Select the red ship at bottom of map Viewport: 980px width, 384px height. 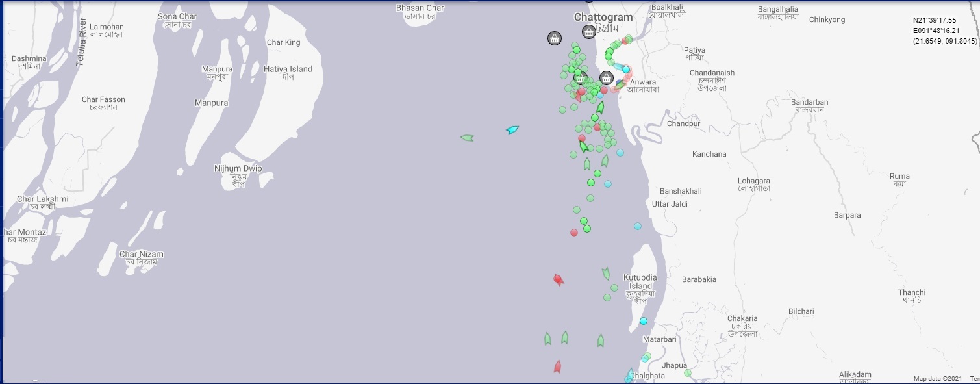[x=557, y=366]
